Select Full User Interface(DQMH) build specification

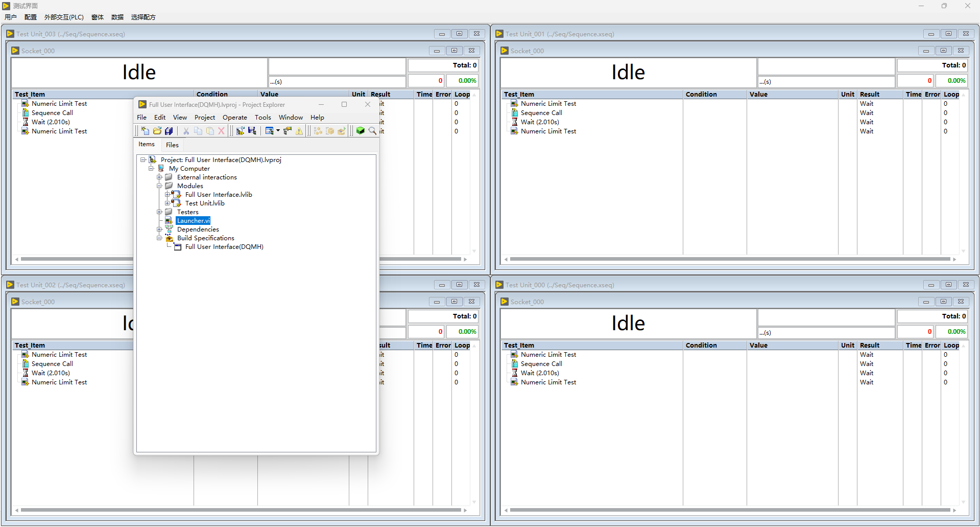pyautogui.click(x=224, y=247)
